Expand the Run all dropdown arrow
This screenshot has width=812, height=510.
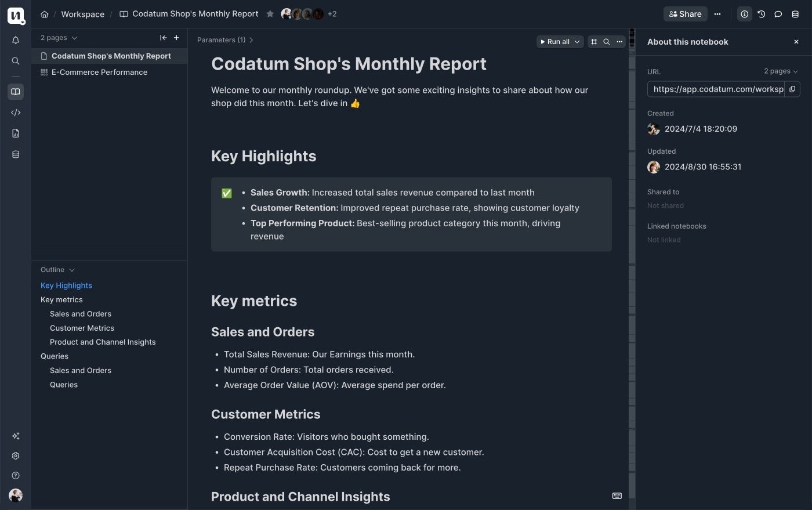[577, 42]
